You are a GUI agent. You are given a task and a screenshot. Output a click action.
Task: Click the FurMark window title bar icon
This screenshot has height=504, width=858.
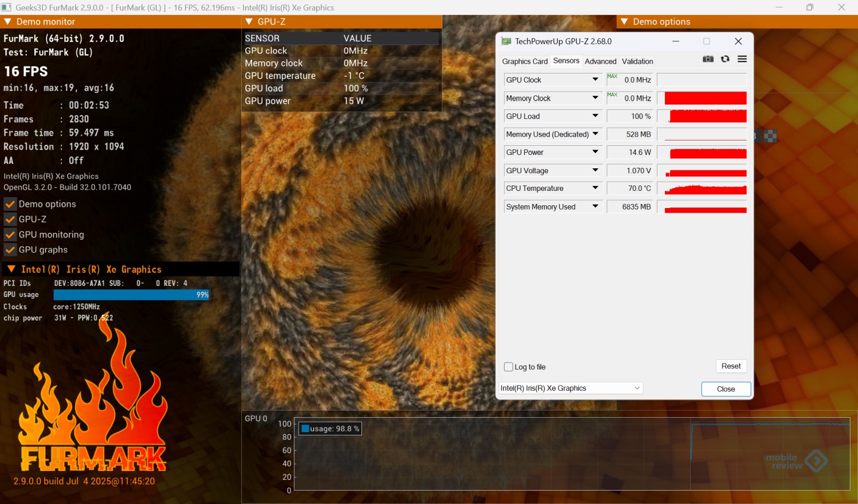click(x=6, y=8)
